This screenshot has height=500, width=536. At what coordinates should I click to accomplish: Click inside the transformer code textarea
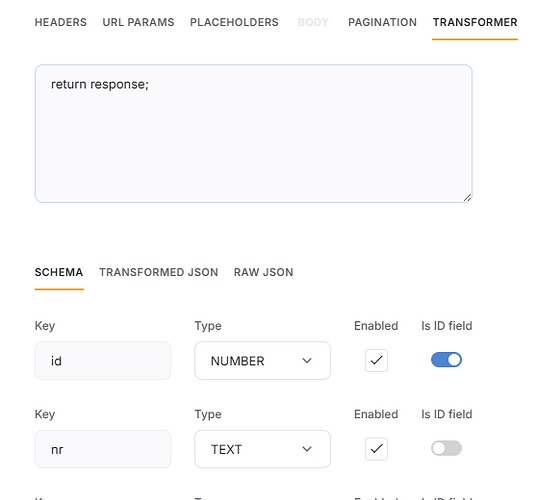[x=254, y=134]
